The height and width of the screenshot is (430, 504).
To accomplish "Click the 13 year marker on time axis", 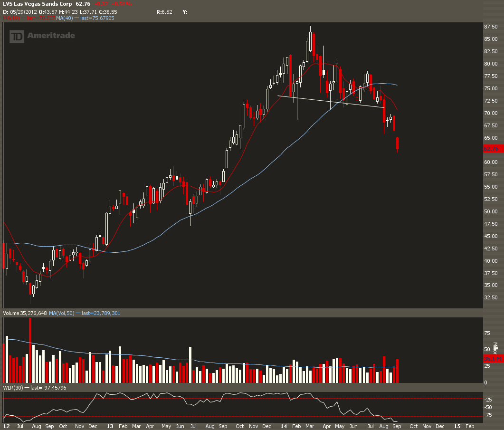I will [110, 426].
